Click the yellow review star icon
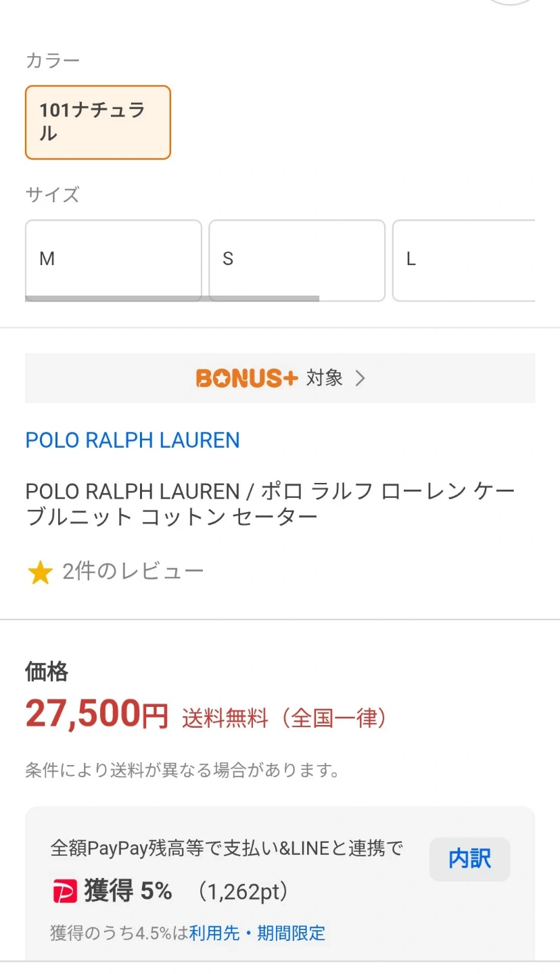The width and height of the screenshot is (560, 974). point(40,573)
